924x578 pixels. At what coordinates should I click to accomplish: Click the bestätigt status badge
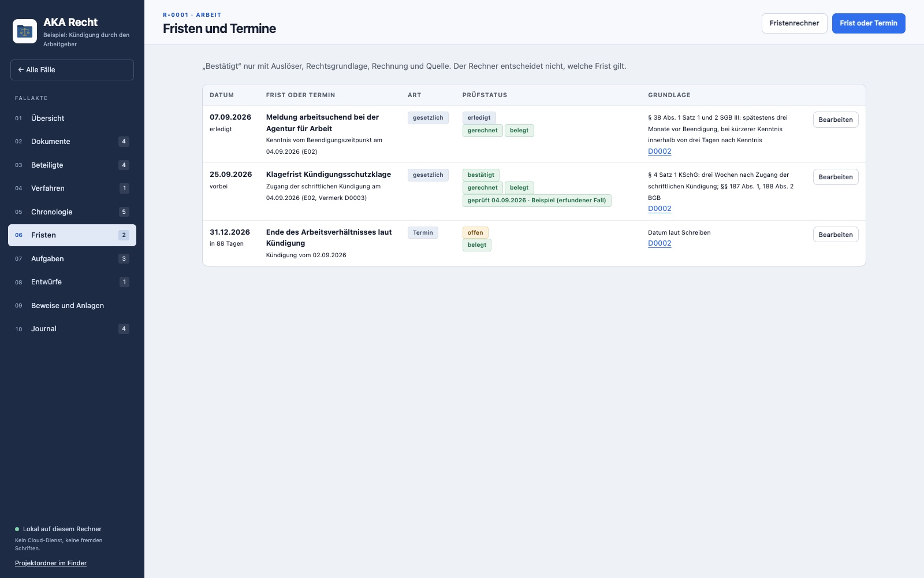click(481, 175)
